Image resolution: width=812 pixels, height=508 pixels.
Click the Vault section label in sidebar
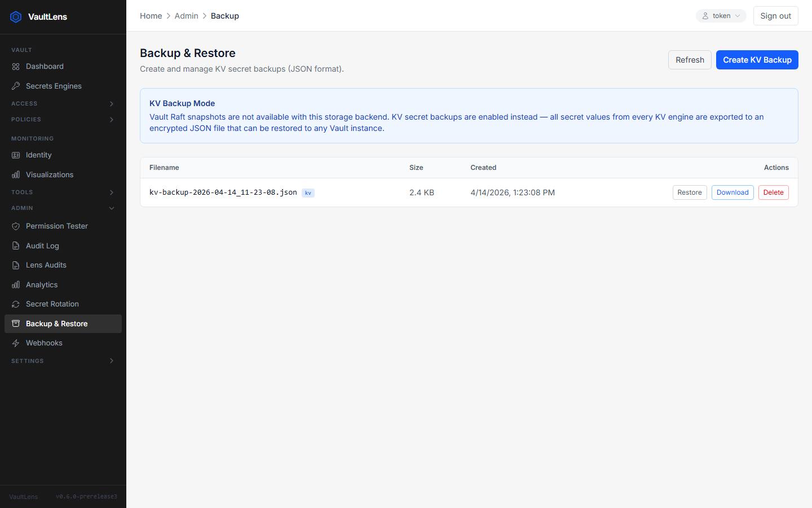click(21, 50)
